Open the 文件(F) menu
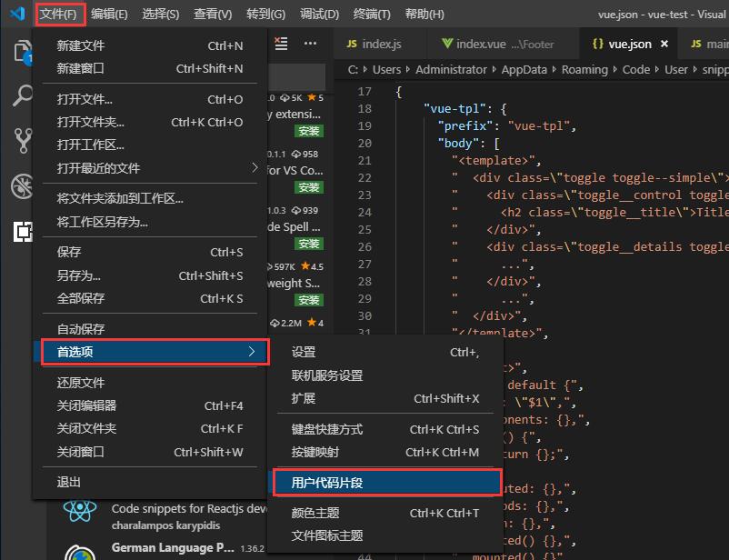 pyautogui.click(x=59, y=14)
